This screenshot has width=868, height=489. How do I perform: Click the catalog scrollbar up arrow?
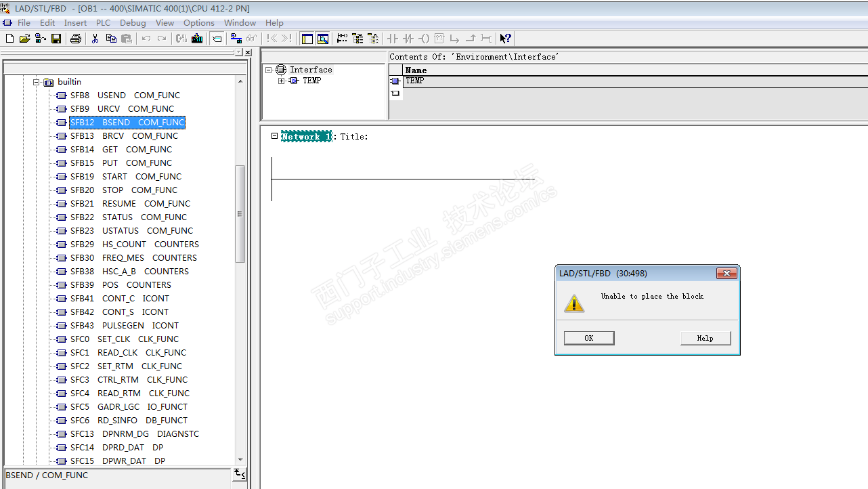(240, 82)
